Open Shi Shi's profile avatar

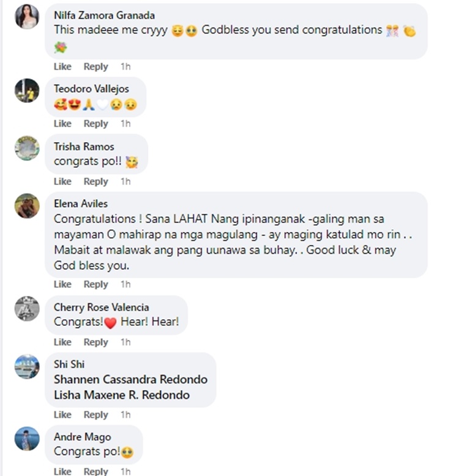27,366
